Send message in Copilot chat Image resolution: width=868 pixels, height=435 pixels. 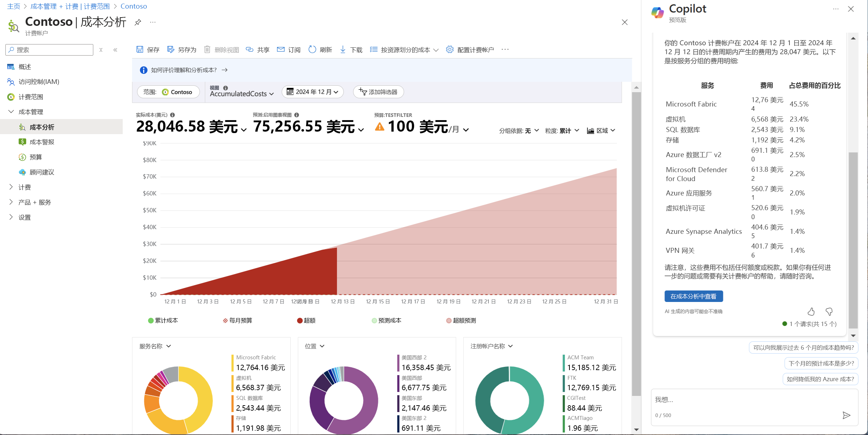846,415
